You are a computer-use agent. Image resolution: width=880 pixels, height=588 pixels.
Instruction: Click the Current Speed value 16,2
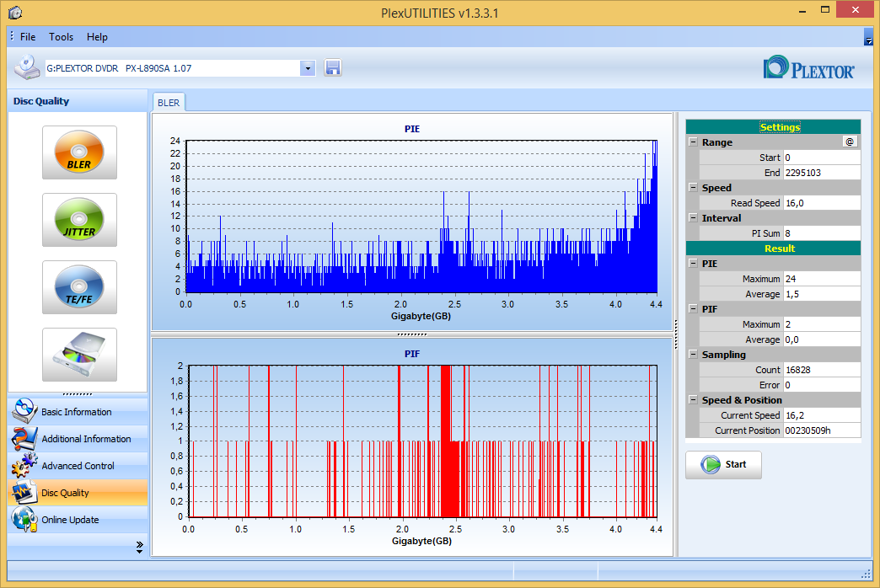pos(822,415)
